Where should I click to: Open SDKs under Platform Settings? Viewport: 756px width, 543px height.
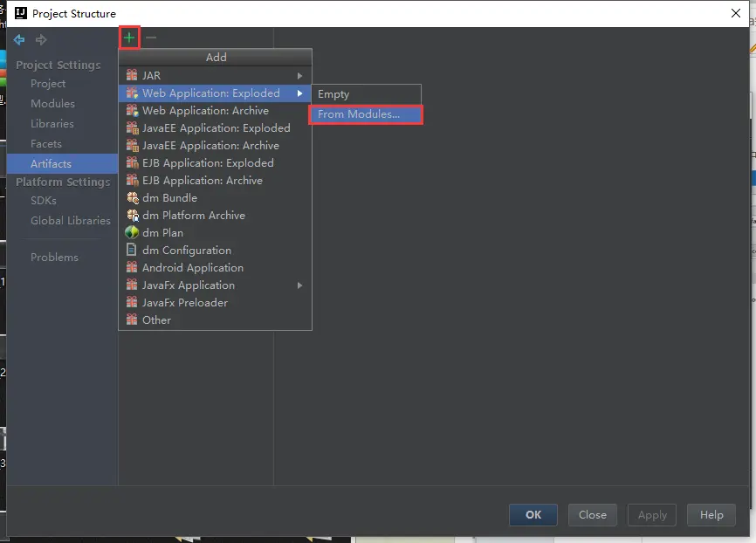[44, 201]
